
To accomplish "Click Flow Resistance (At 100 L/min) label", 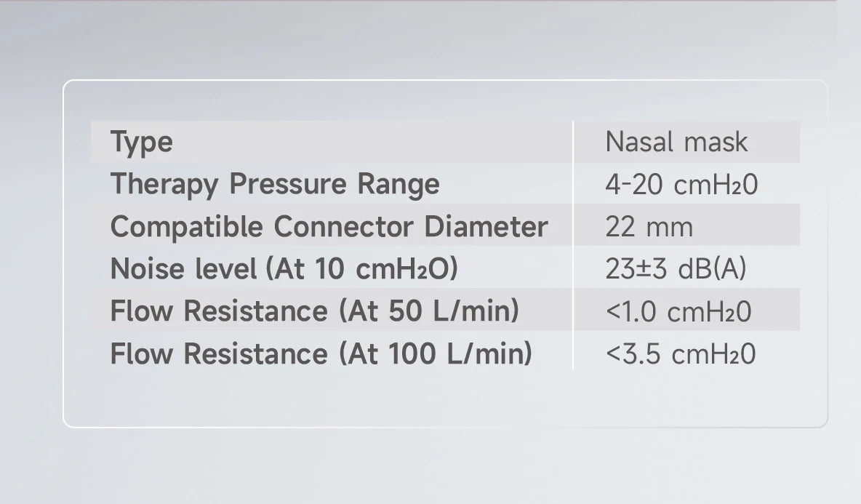I will [x=321, y=353].
